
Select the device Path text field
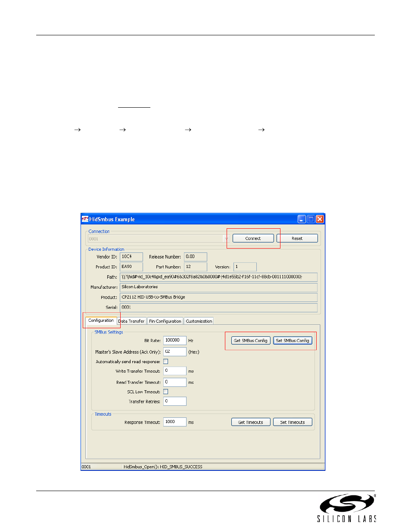click(x=218, y=277)
